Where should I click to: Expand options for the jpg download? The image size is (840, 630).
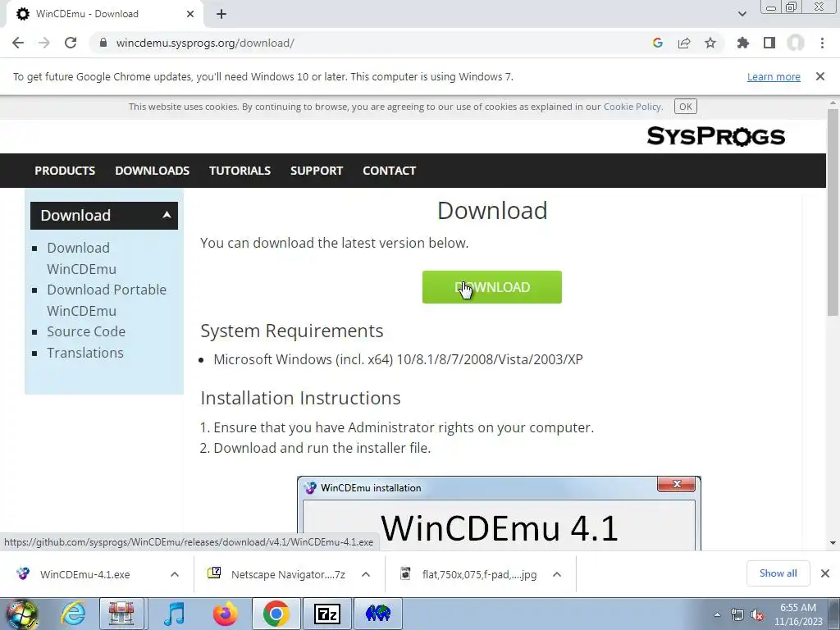[x=557, y=575]
